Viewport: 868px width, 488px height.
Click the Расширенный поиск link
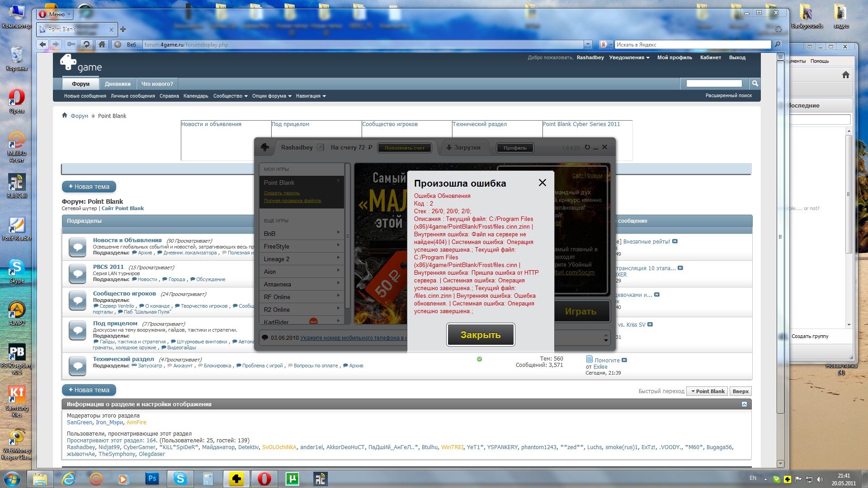pos(728,95)
